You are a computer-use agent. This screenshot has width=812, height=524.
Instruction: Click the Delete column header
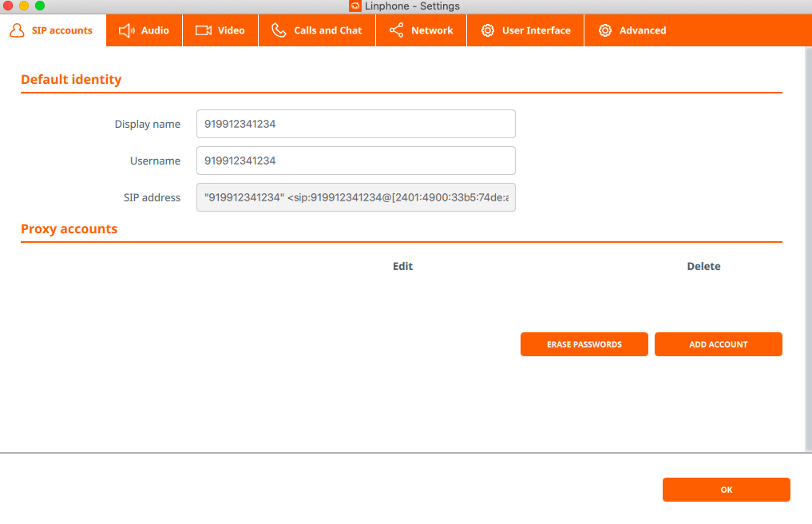click(703, 266)
